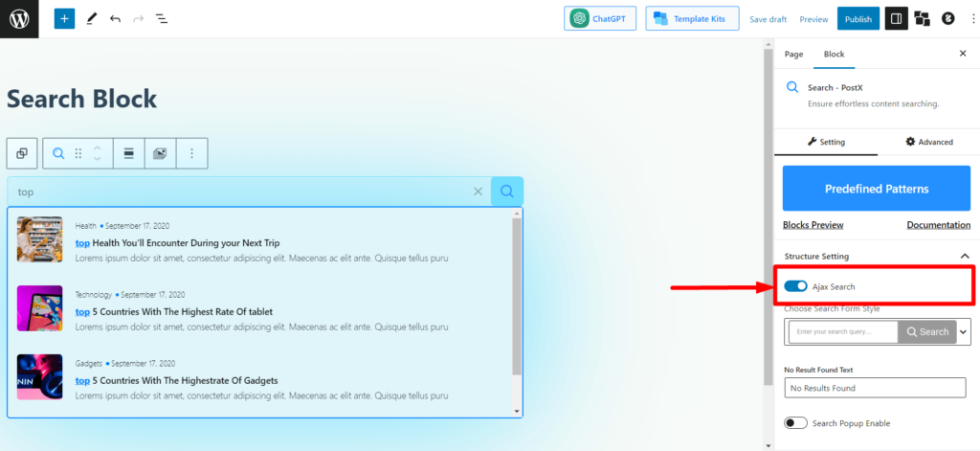Click the Search Block page title
This screenshot has height=451, width=980.
pyautogui.click(x=82, y=99)
